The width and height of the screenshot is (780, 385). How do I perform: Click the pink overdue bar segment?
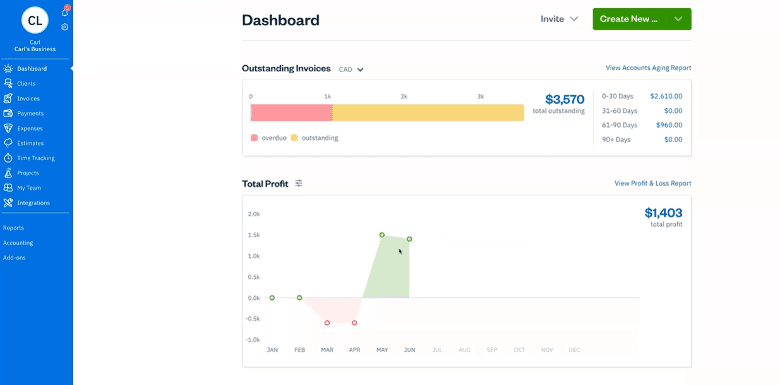pyautogui.click(x=292, y=113)
